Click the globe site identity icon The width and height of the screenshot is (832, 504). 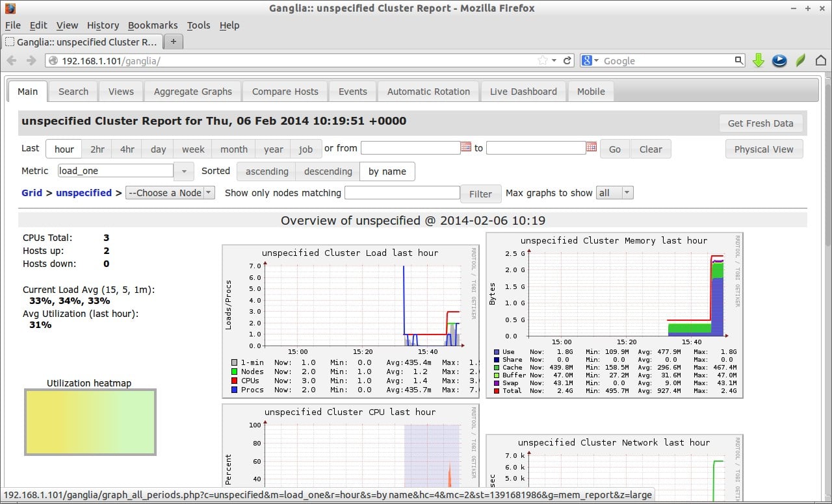pyautogui.click(x=53, y=60)
